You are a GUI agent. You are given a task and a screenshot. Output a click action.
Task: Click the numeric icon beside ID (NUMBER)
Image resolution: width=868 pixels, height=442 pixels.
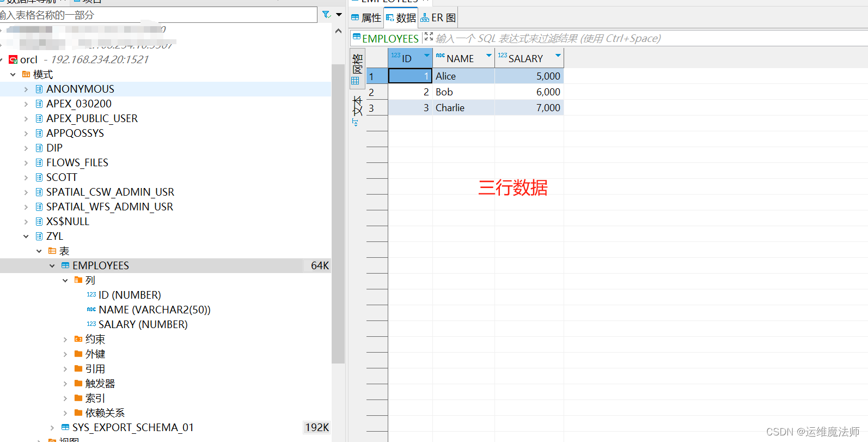point(91,295)
